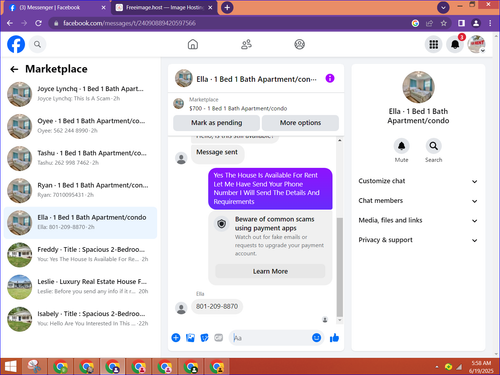Viewport: 500px width, 375px height.
Task: Open the Facebook menu grid icon
Action: click(x=433, y=44)
